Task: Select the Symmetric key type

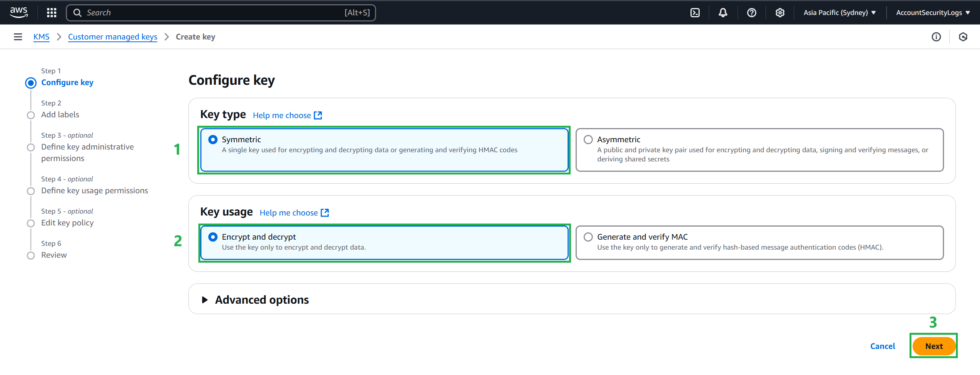Action: tap(213, 140)
